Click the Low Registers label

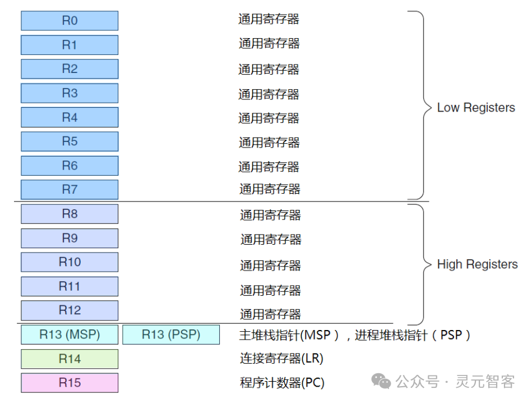click(x=476, y=108)
